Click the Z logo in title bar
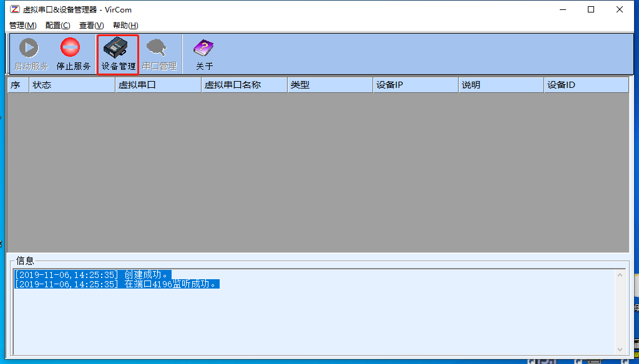 14,9
